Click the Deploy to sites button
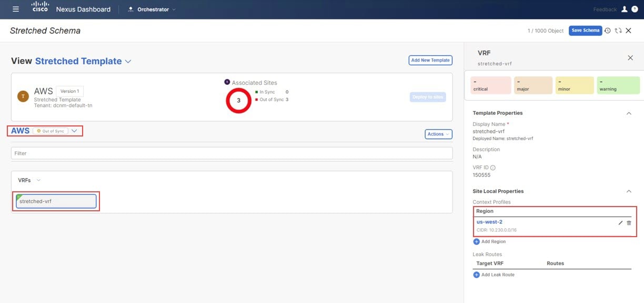 coord(428,97)
